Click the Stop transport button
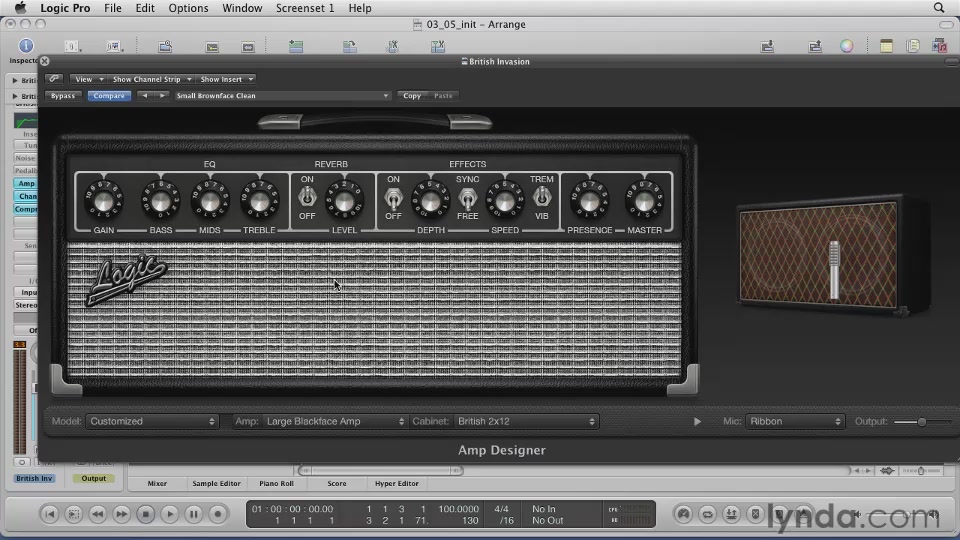This screenshot has height=540, width=960. coord(145,514)
